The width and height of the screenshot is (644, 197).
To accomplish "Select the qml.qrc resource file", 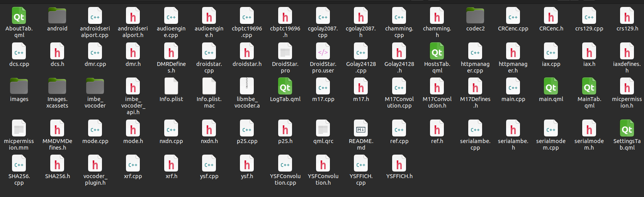I will coord(323,129).
